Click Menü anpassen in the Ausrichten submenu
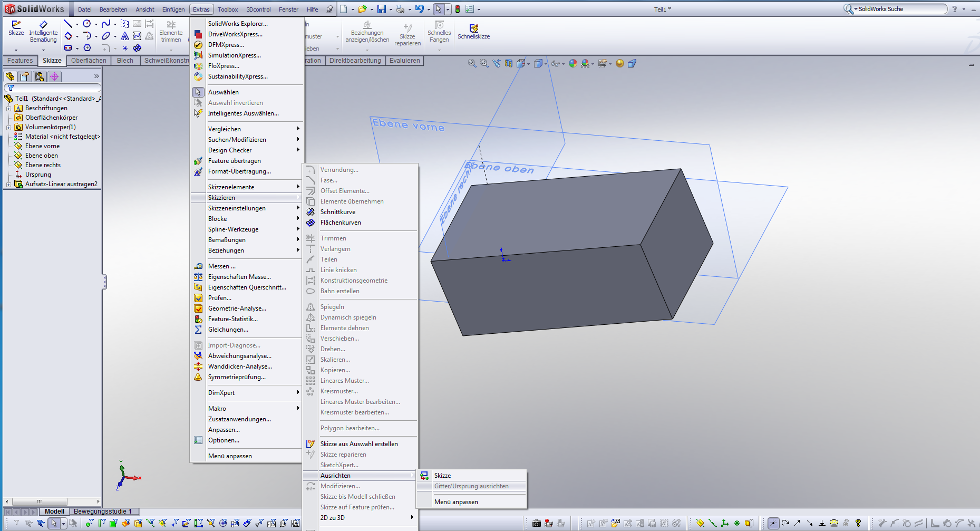 click(x=456, y=502)
